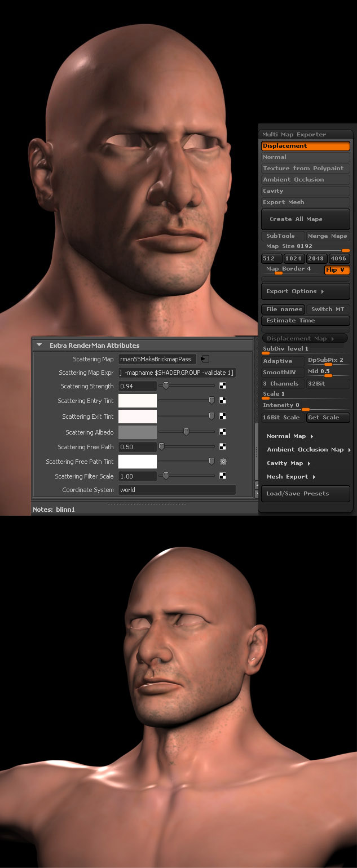This screenshot has height=868, width=357.
Task: Click the Scattering Filter Scale 1.00 field
Action: (138, 476)
